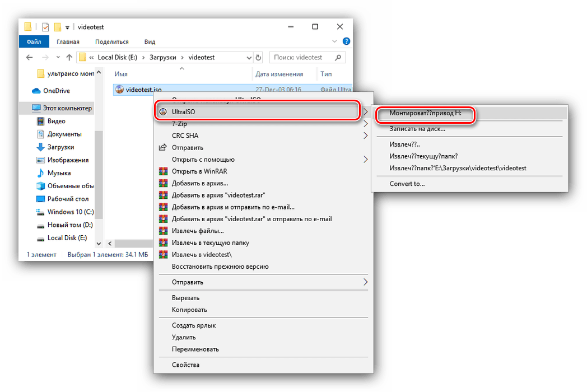The height and width of the screenshot is (392, 587).
Task: Open the Музыка folder in sidebar
Action: pos(59,173)
